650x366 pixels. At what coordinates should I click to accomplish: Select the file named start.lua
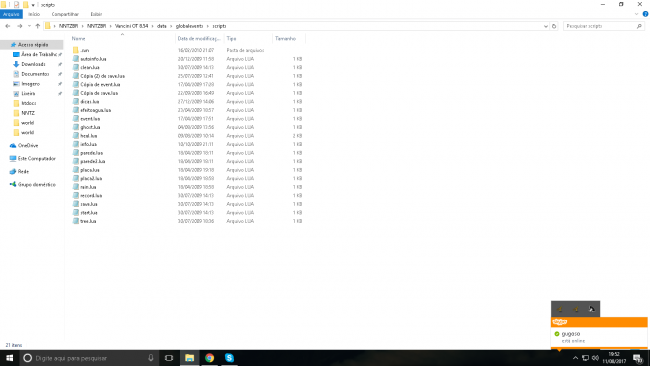point(89,213)
